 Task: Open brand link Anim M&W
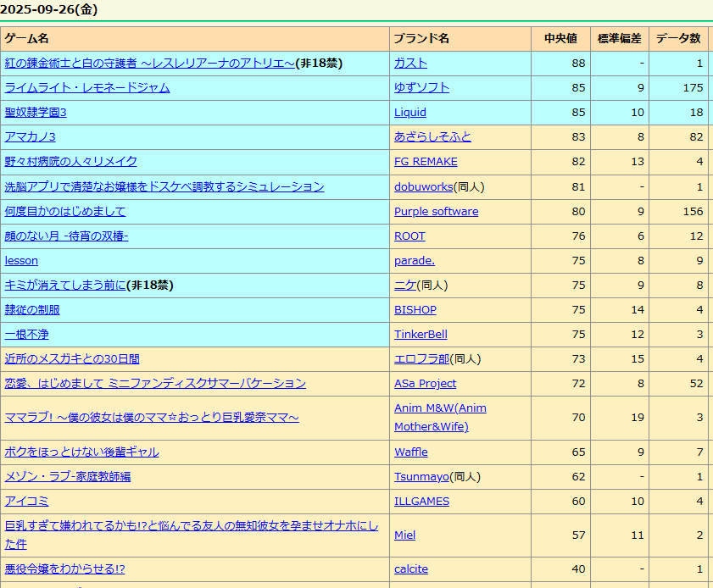click(440, 417)
